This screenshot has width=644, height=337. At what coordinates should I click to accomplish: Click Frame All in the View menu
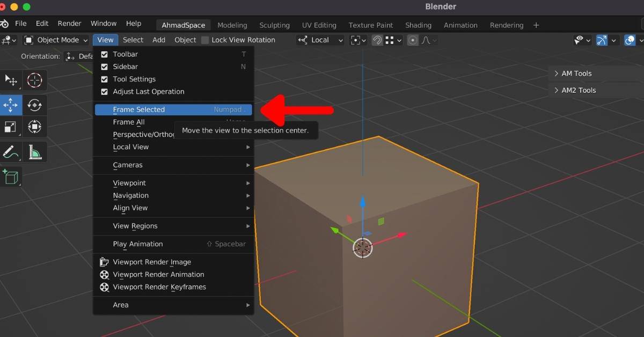(129, 122)
